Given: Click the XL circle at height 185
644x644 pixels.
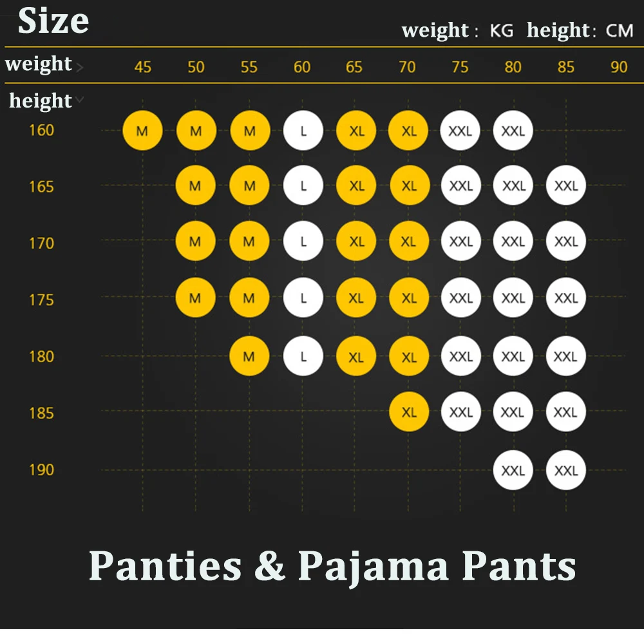Looking at the screenshot, I should pyautogui.click(x=409, y=413).
